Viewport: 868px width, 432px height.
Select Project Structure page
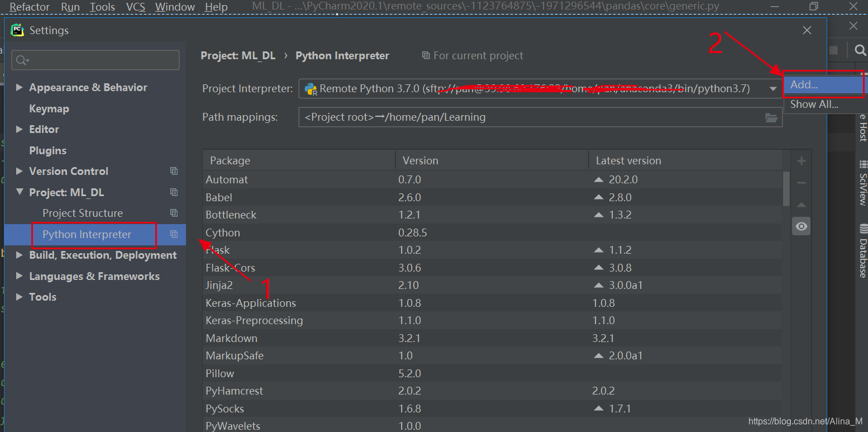point(83,213)
